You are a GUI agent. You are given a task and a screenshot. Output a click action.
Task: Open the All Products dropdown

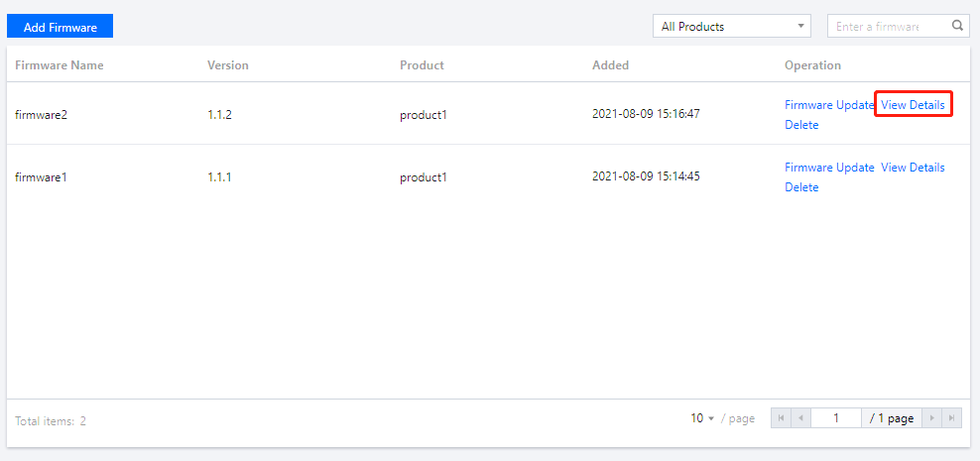click(733, 27)
